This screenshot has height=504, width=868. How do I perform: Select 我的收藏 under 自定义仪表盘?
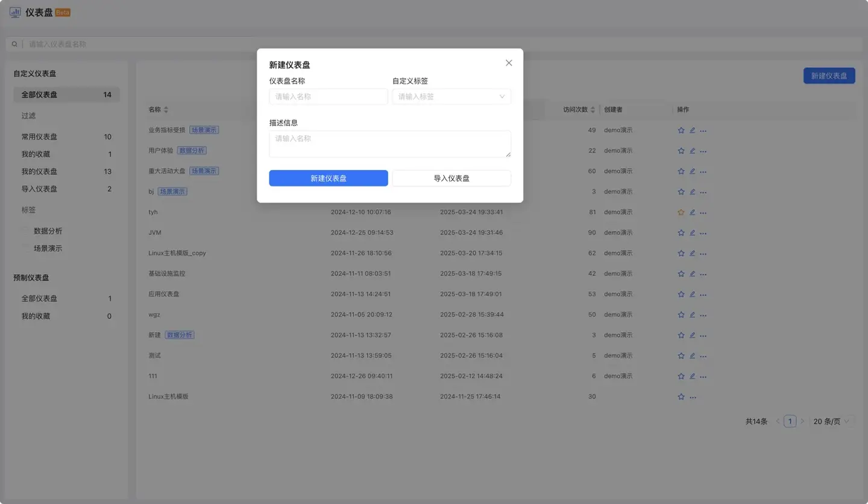pyautogui.click(x=36, y=154)
